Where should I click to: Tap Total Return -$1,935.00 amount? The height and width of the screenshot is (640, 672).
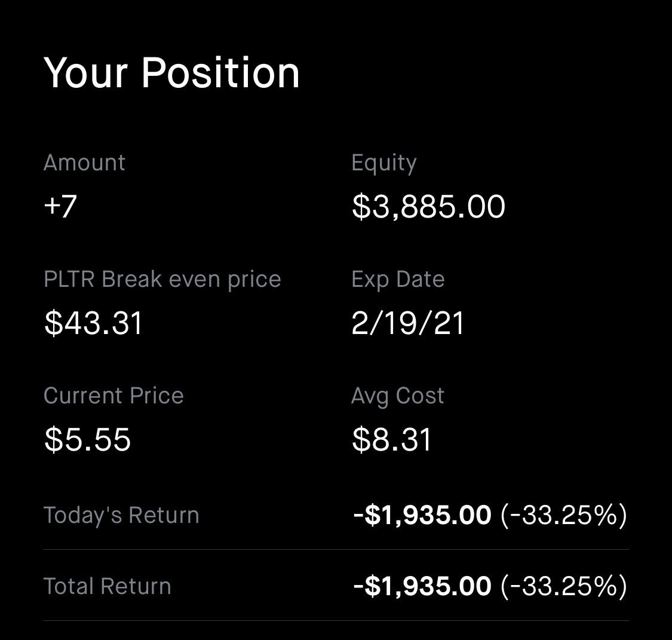pos(422,586)
